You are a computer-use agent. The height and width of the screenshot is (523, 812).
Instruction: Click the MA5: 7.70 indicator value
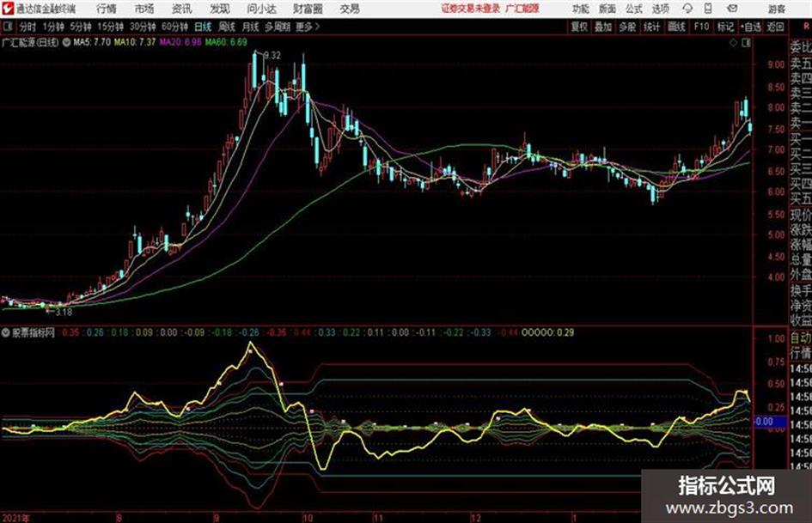(x=92, y=42)
